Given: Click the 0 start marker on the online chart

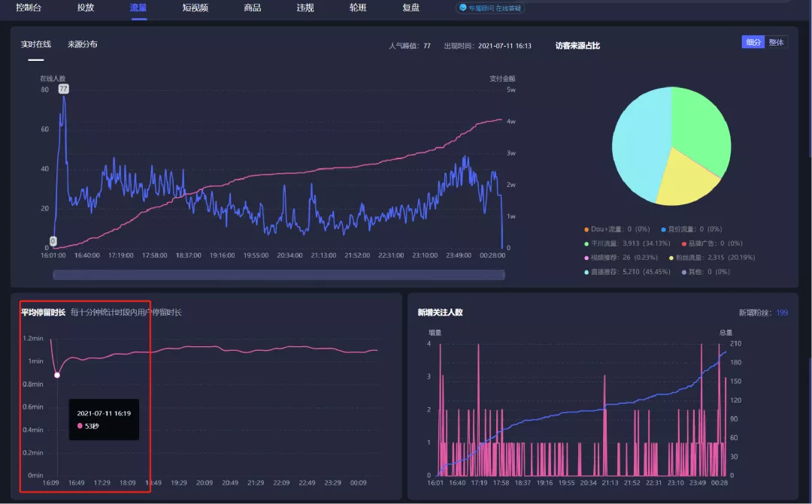Looking at the screenshot, I should (x=53, y=241).
